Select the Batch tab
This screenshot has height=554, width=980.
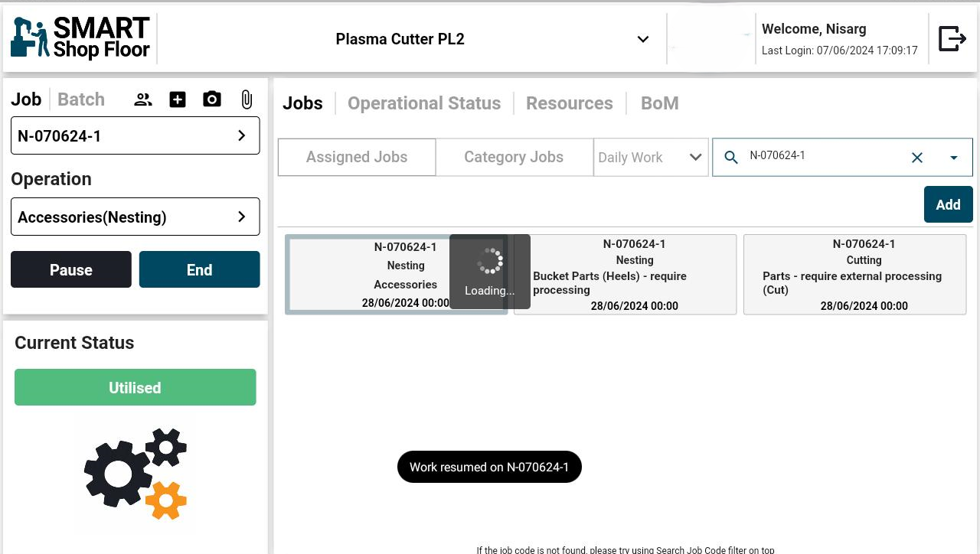coord(81,99)
